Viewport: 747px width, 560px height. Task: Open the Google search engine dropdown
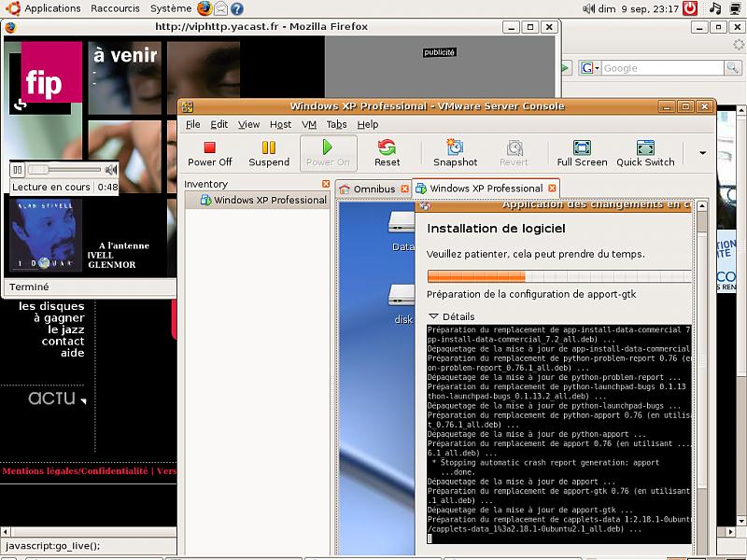590,68
